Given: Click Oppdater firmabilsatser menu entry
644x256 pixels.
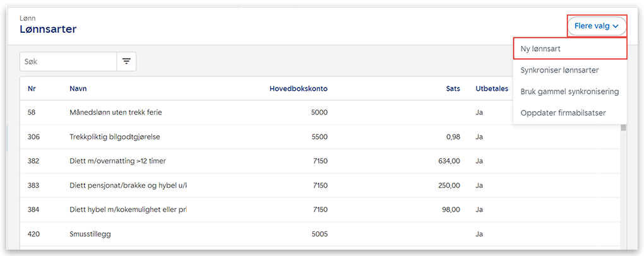Looking at the screenshot, I should click(564, 113).
